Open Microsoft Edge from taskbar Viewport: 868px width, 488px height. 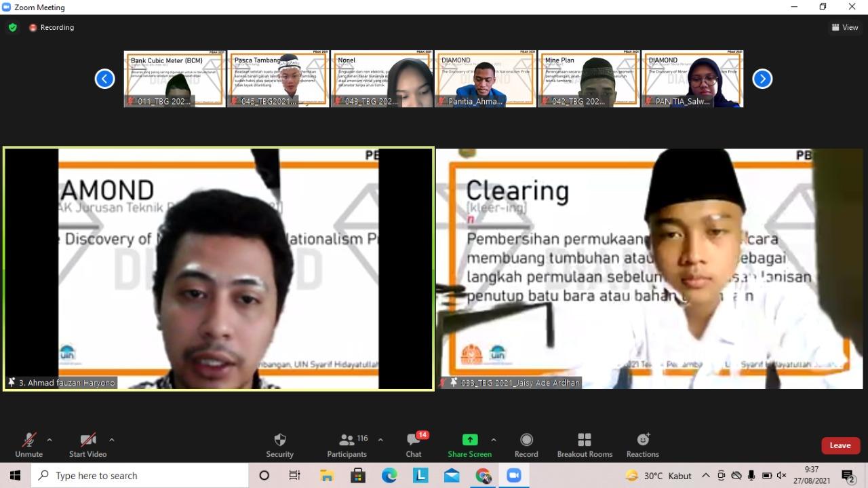click(389, 476)
